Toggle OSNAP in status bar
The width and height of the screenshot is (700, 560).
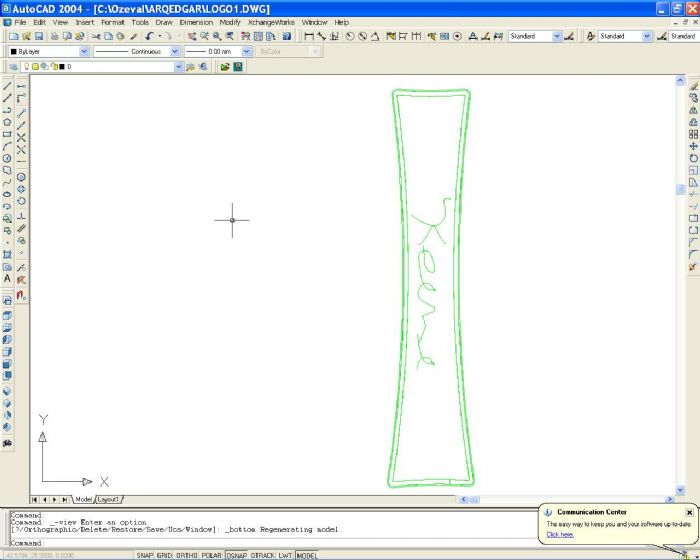click(237, 555)
